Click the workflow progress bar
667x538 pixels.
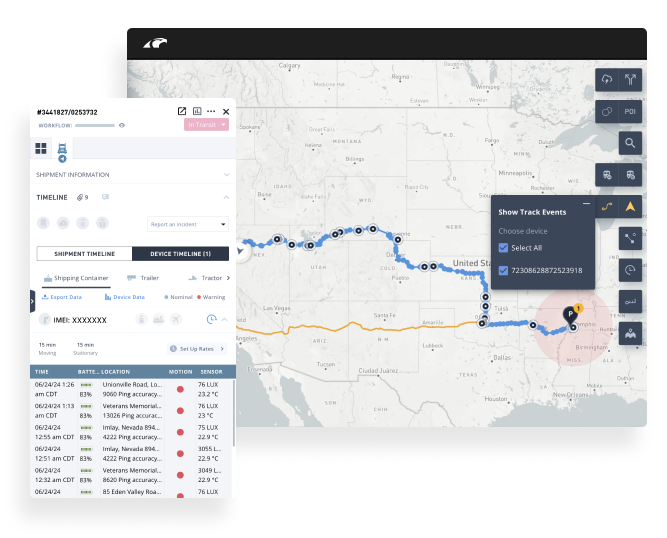tap(95, 125)
